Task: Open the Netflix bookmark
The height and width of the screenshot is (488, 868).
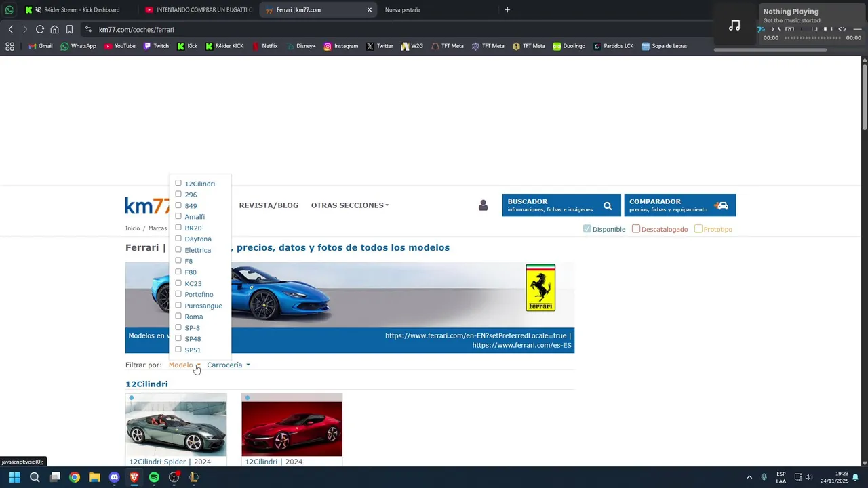Action: click(264, 46)
